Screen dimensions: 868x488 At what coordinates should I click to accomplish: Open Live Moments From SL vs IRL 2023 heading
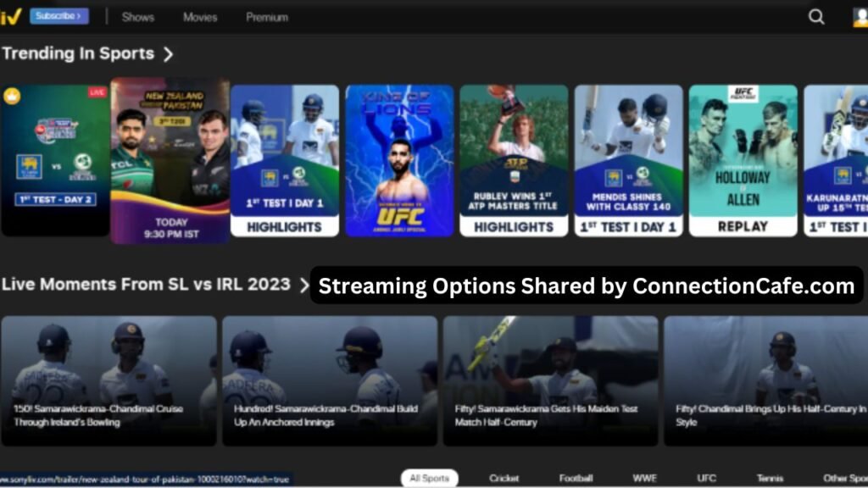tap(146, 285)
